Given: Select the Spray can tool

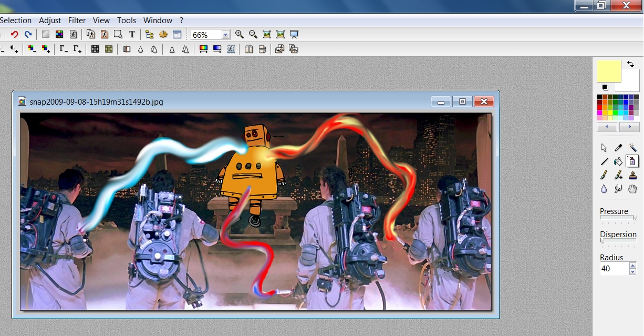Looking at the screenshot, I should click(x=632, y=161).
